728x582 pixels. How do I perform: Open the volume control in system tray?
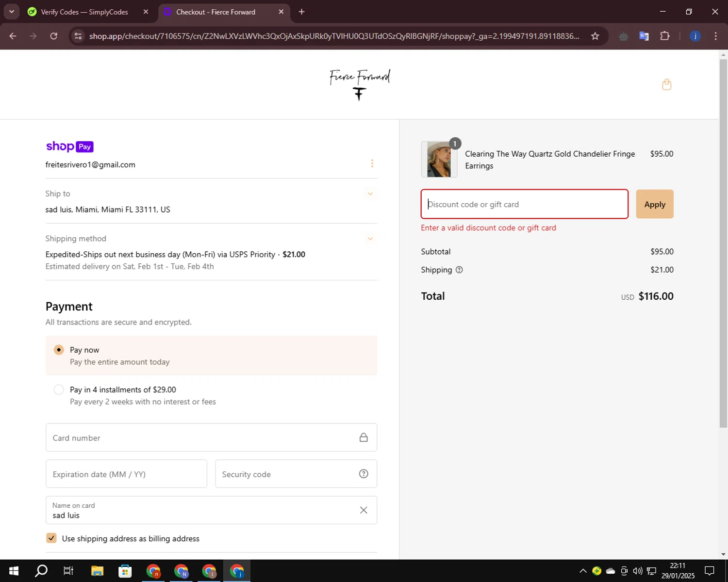click(x=638, y=571)
